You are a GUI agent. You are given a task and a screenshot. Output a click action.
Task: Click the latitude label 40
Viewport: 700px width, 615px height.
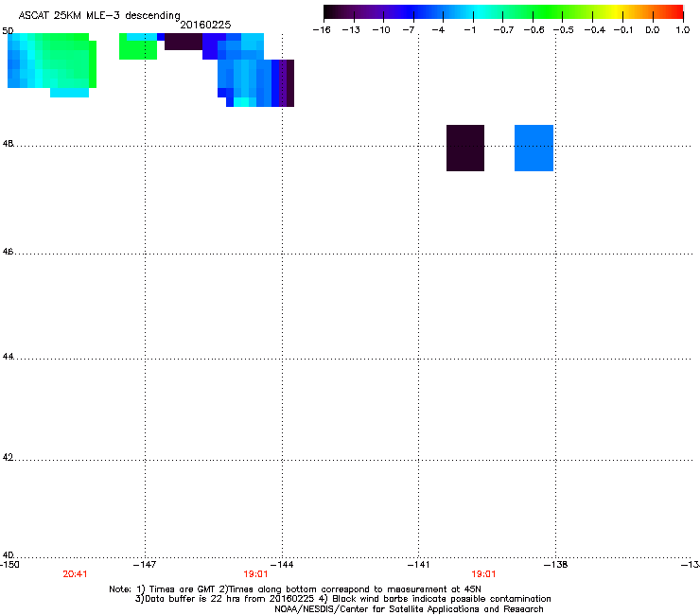pyautogui.click(x=8, y=554)
